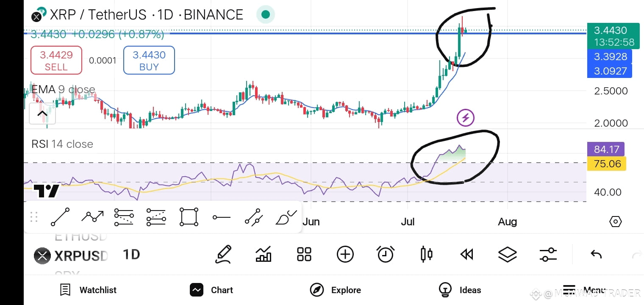644x305 pixels.
Task: Select the parallel channel tool
Action: [x=254, y=217]
